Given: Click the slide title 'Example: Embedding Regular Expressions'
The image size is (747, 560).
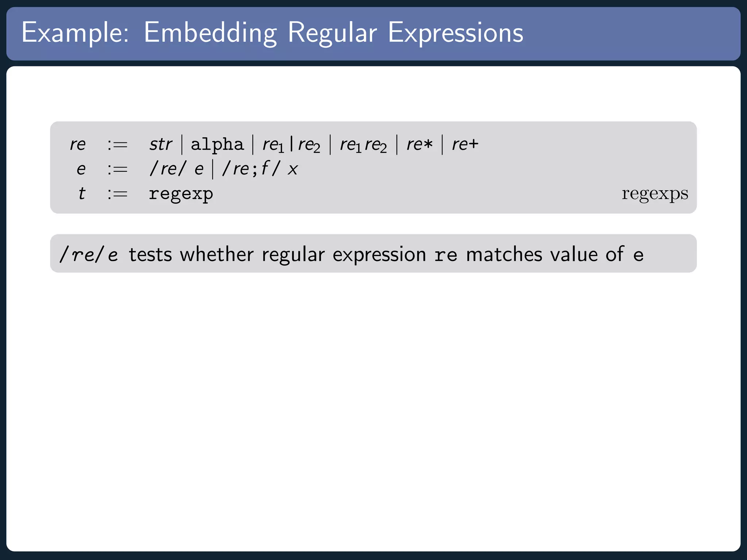Looking at the screenshot, I should 272,34.
